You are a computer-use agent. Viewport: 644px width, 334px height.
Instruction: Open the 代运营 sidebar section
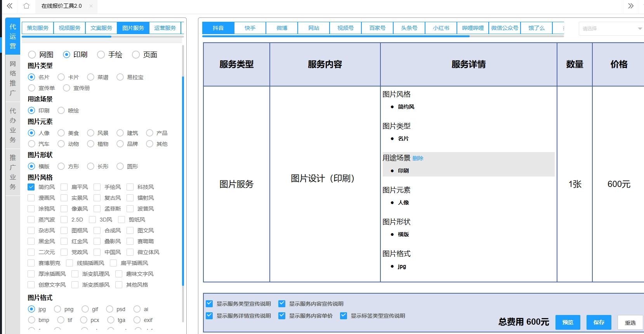point(13,36)
